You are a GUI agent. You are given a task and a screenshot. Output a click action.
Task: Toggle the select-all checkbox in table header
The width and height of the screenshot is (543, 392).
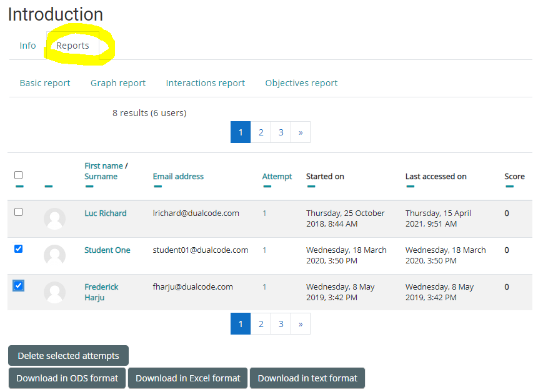tap(19, 175)
